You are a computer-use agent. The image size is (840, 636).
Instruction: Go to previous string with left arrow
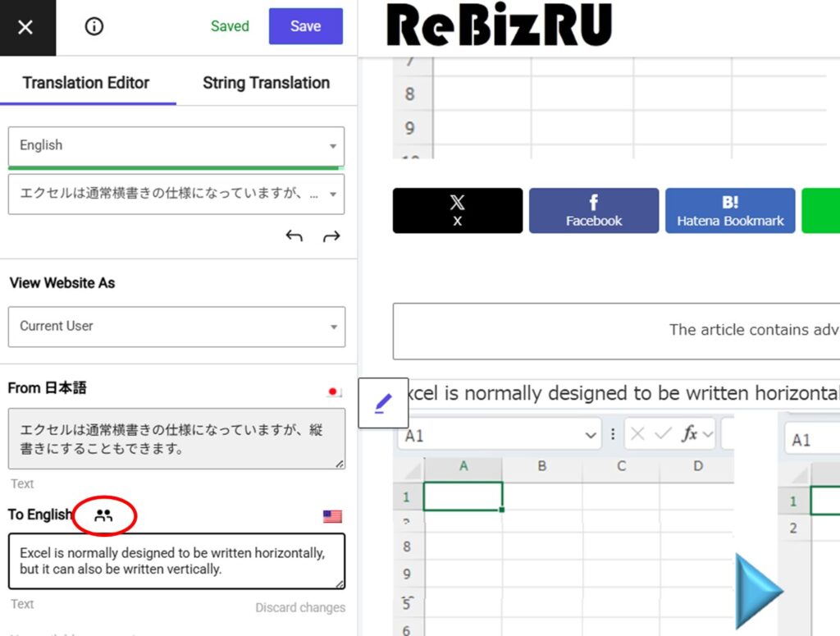pyautogui.click(x=294, y=236)
